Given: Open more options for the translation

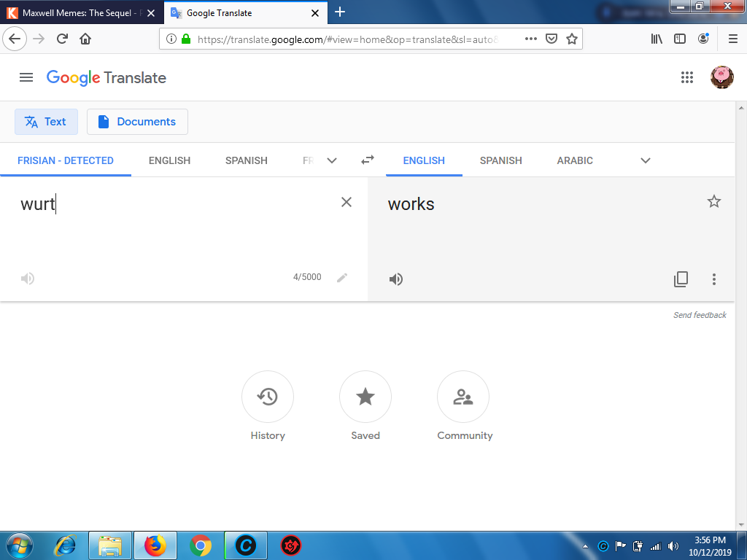Looking at the screenshot, I should click(x=714, y=279).
